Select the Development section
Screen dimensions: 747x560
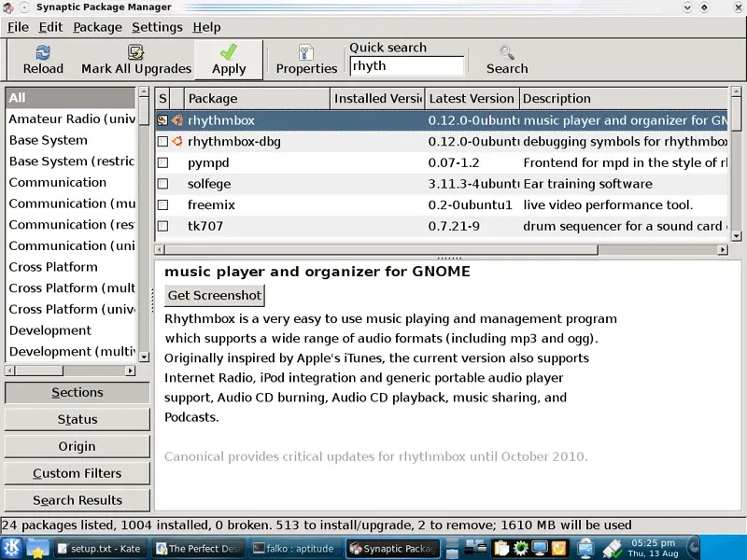(71, 330)
